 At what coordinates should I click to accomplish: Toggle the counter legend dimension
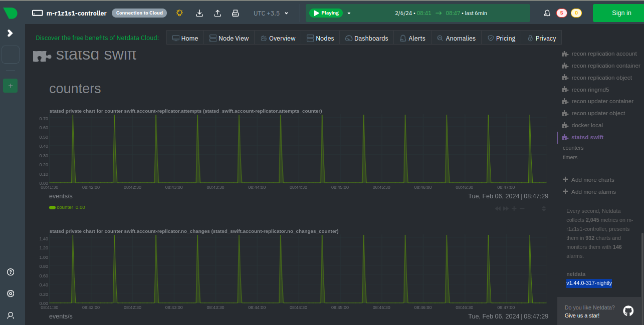pyautogui.click(x=64, y=207)
